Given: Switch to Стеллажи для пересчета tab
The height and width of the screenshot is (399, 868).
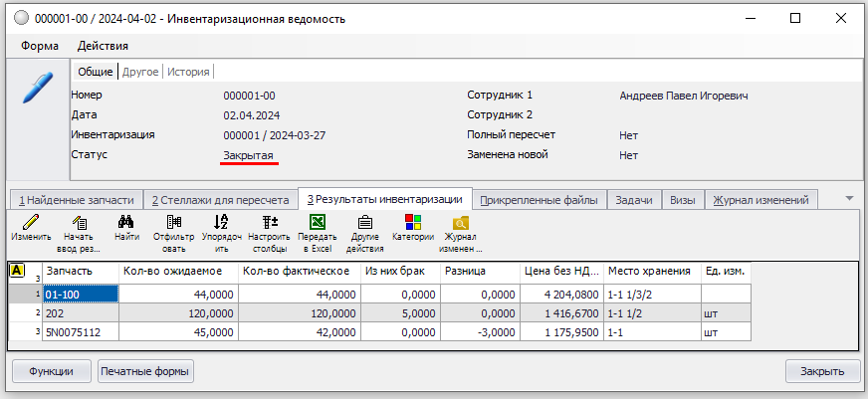Looking at the screenshot, I should tap(220, 200).
